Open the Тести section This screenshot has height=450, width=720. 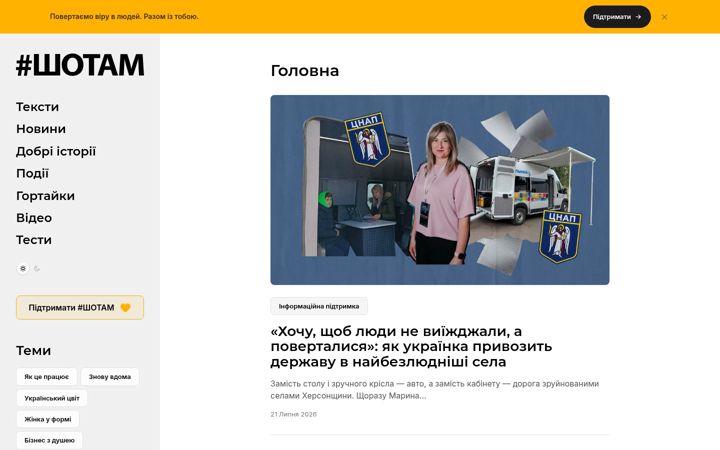tap(34, 240)
